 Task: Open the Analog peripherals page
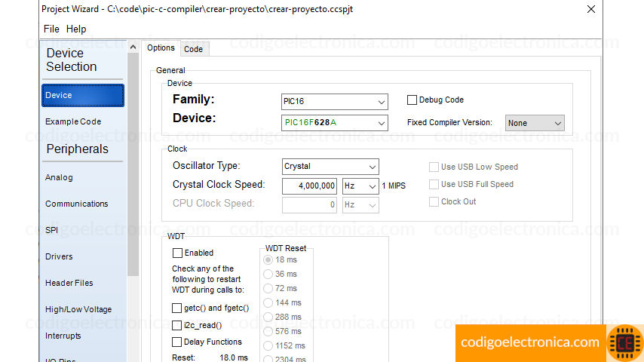59,177
